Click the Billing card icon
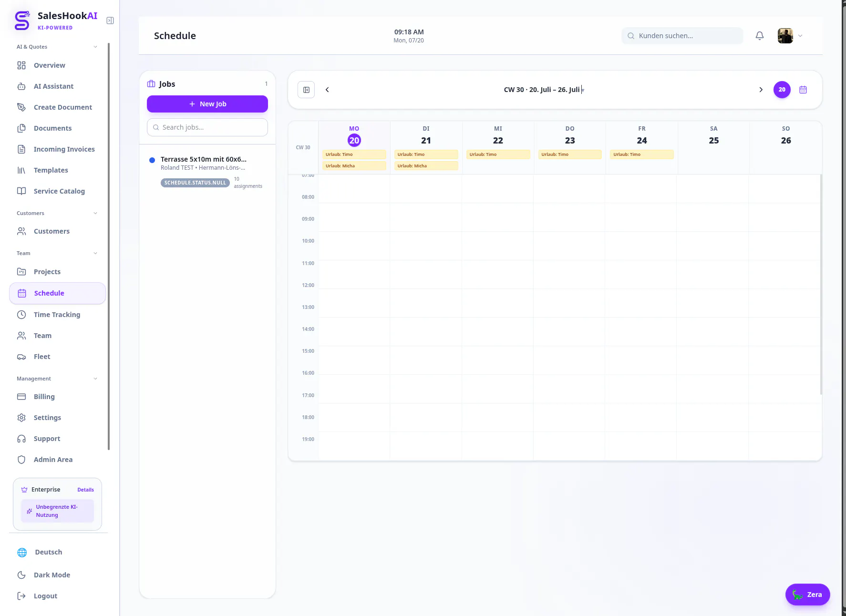This screenshot has width=846, height=616. tap(21, 397)
